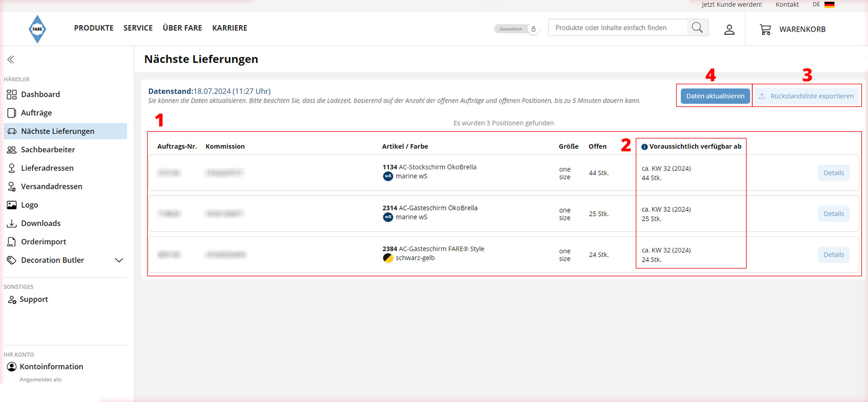Click the wS badge for article 2314

pos(388,217)
